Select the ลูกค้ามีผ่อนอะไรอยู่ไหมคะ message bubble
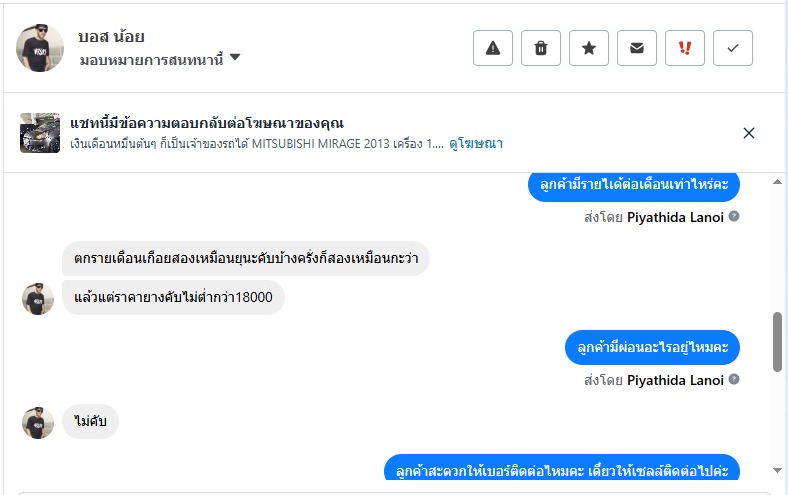788x495 pixels. pos(652,347)
